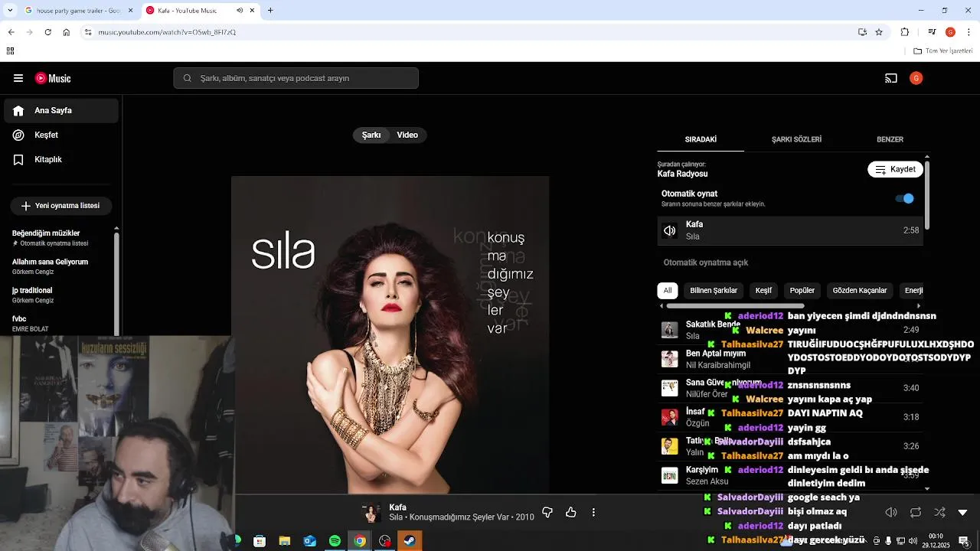Collapse the player page with down arrow
Screen dimensions: 980x551
[x=963, y=512]
